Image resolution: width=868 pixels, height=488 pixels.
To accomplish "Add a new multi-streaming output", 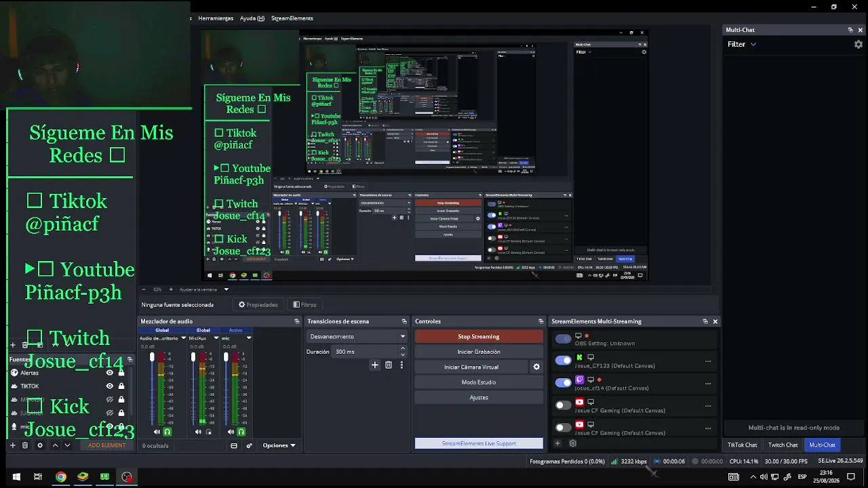I will pos(557,443).
